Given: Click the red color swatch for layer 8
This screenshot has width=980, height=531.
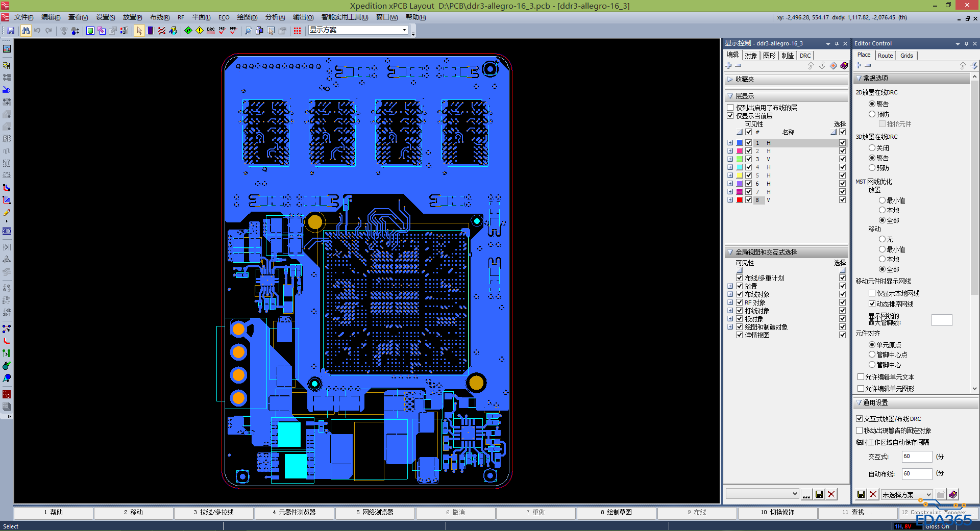Looking at the screenshot, I should [x=740, y=200].
